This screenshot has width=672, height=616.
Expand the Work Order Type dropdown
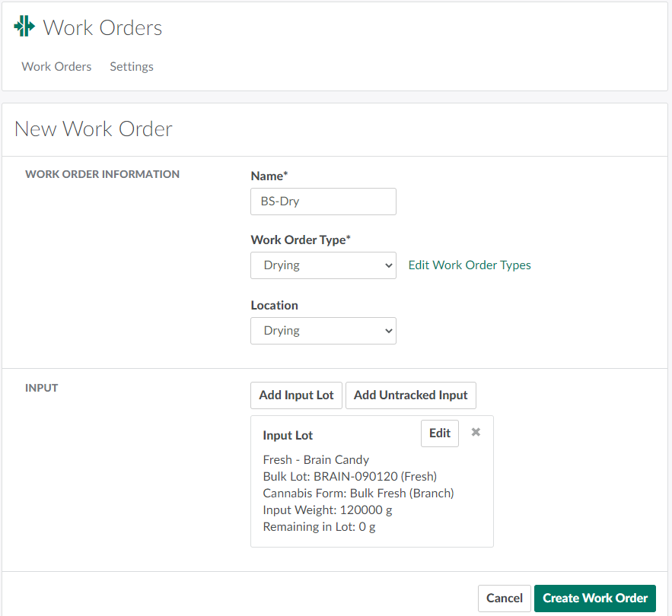point(323,265)
